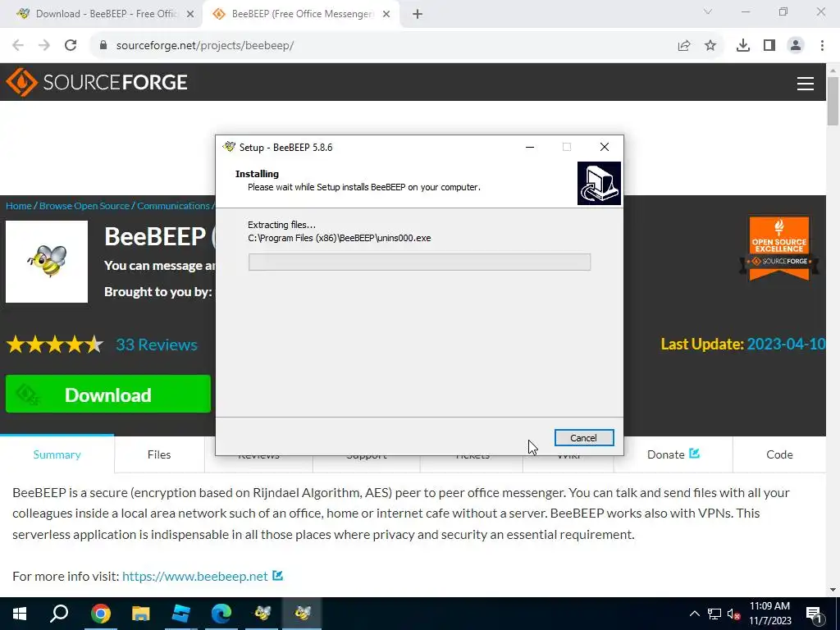
Task: Click the Last Update date 2023-04-10
Action: [x=786, y=344]
